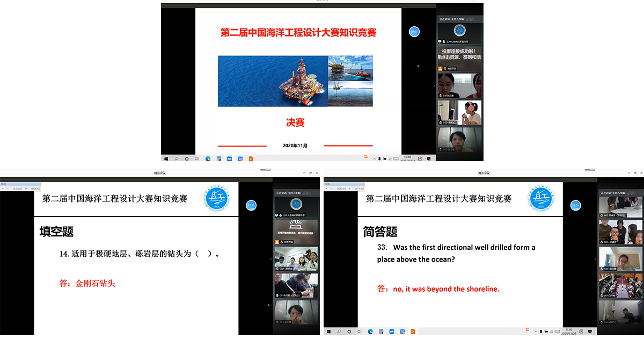Open Start menu in the 10:46 taskbar
Viewport: 644px width, 347px height.
click(x=166, y=158)
